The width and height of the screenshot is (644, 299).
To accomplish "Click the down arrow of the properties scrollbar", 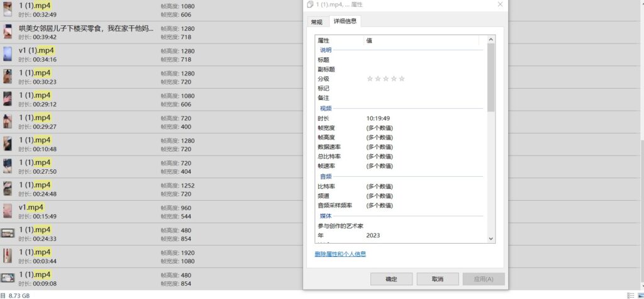I will point(491,239).
